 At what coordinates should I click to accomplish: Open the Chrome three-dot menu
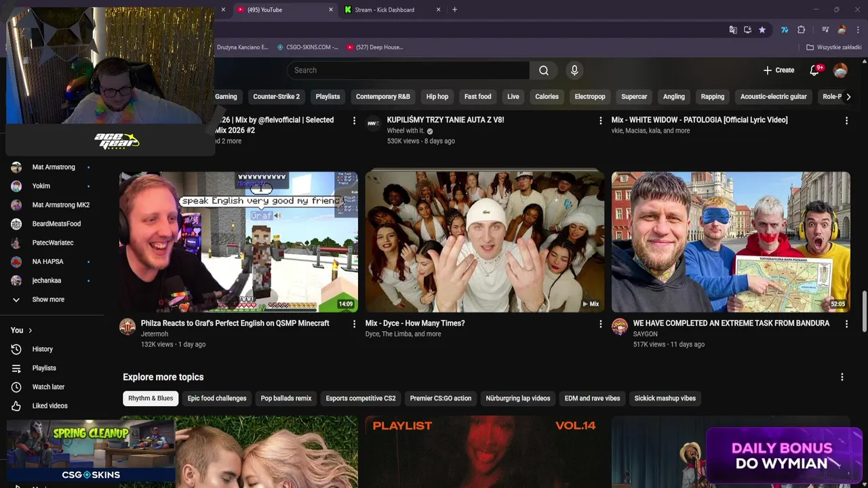tap(858, 30)
